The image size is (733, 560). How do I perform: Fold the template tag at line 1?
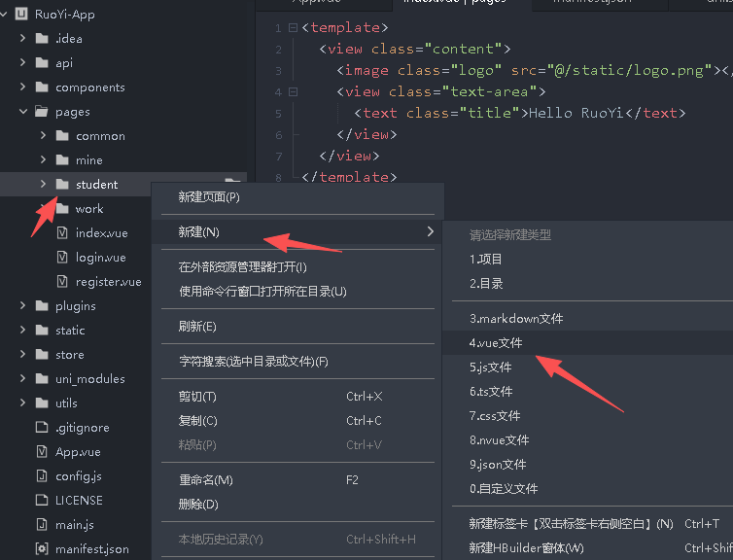pyautogui.click(x=293, y=28)
